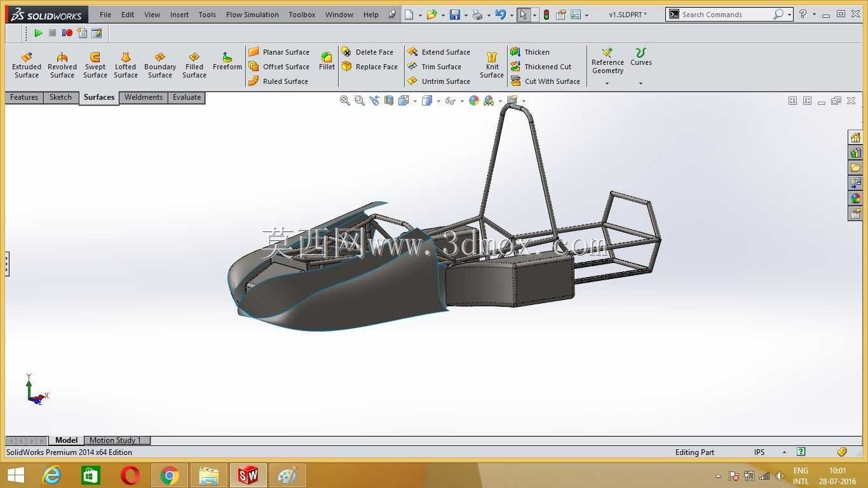868x488 pixels.
Task: Open the Edit menu
Action: 128,15
